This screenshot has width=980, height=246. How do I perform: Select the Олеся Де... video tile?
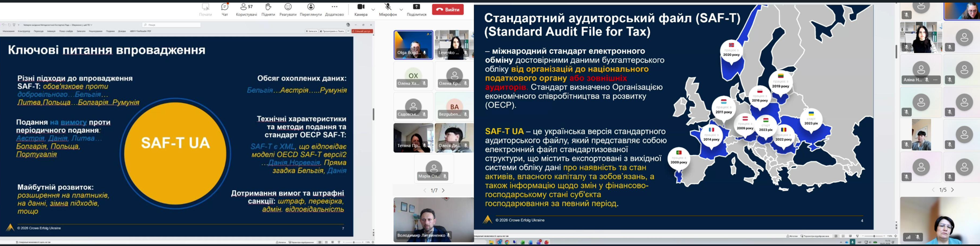453,138
